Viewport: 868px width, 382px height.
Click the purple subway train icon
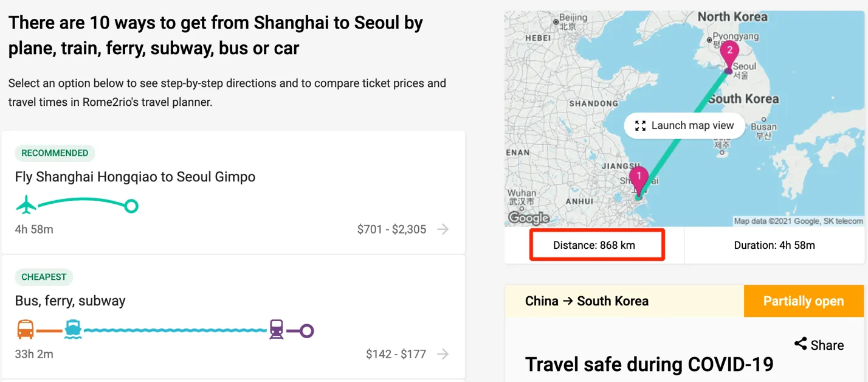[x=277, y=330]
